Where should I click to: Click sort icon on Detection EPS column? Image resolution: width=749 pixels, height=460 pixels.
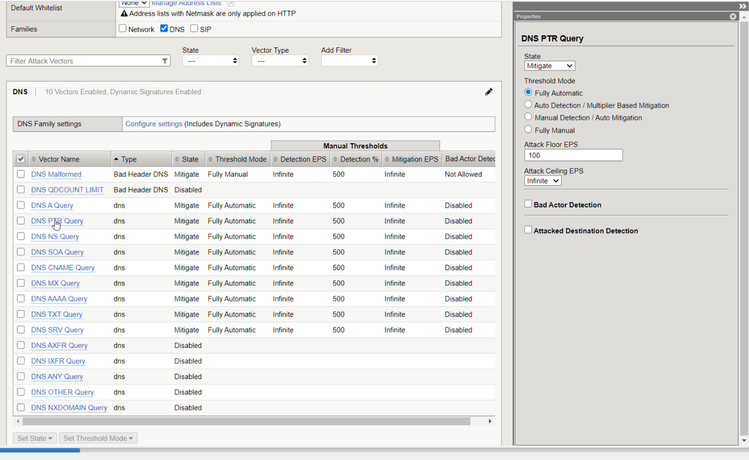276,159
